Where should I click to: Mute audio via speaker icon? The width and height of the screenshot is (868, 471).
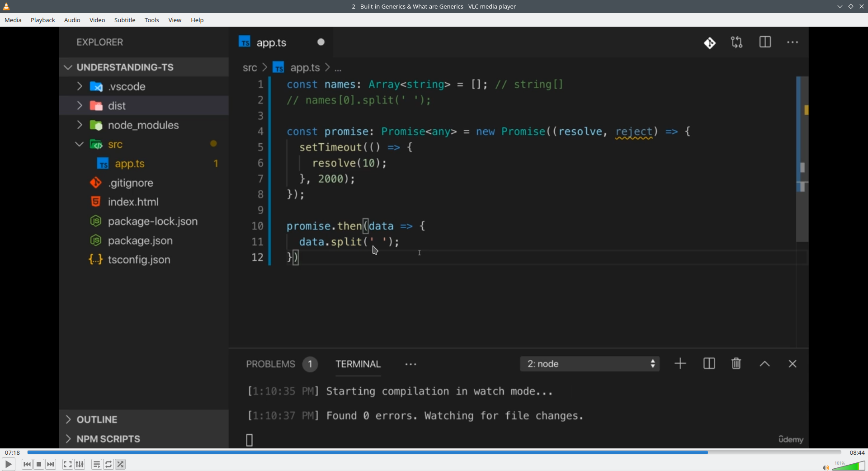tap(826, 467)
